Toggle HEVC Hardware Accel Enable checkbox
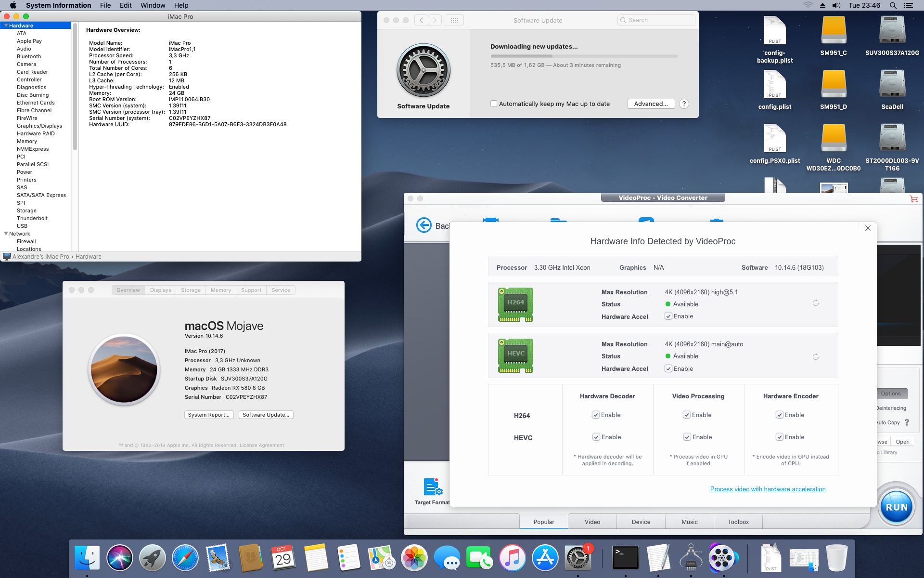Image resolution: width=924 pixels, height=578 pixels. (x=668, y=369)
